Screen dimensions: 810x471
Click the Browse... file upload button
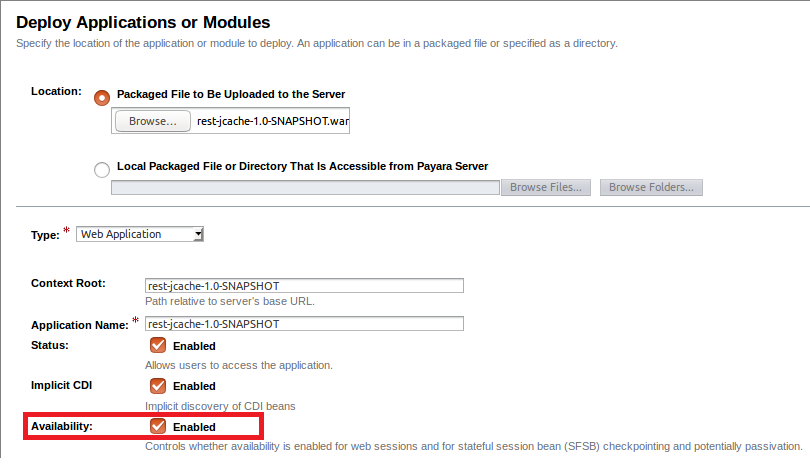click(152, 121)
